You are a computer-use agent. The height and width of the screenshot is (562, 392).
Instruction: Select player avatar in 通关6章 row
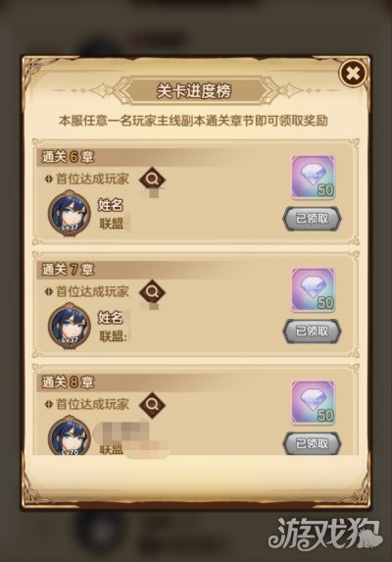70,212
